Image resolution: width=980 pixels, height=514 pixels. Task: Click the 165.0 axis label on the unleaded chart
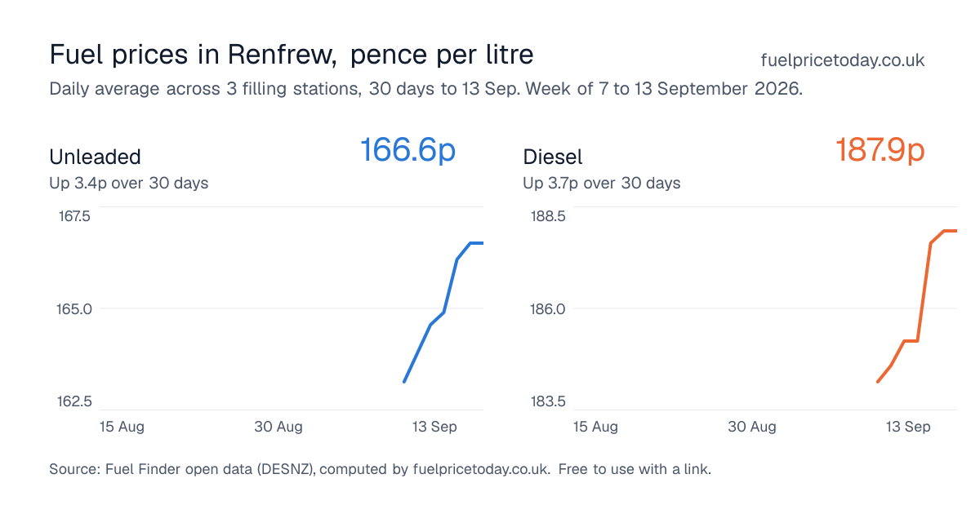click(x=74, y=309)
